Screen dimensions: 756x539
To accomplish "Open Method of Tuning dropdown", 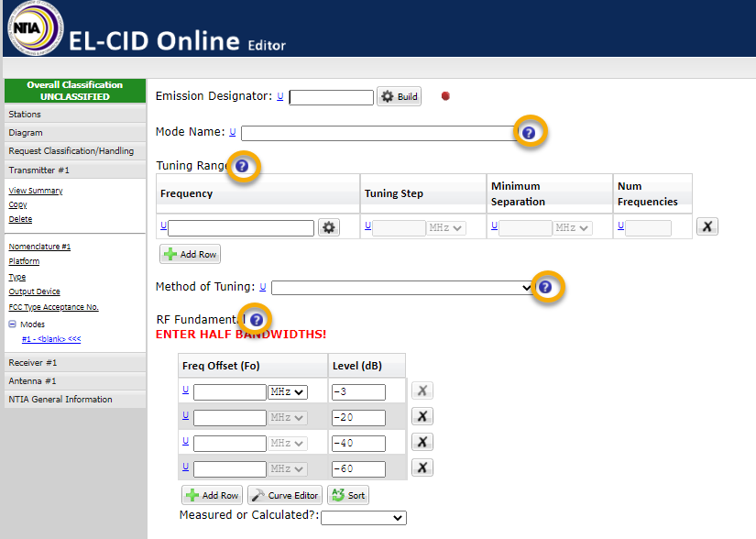I will [x=402, y=288].
